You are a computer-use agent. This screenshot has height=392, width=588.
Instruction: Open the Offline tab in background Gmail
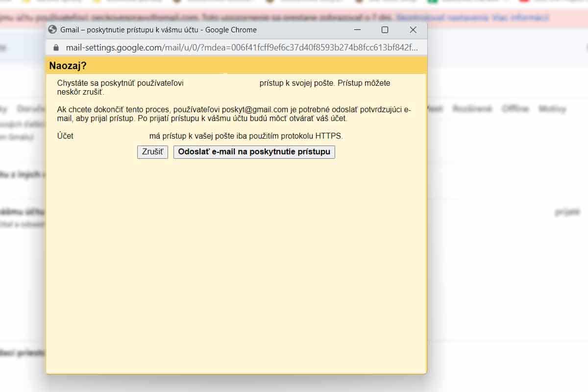[x=515, y=109]
